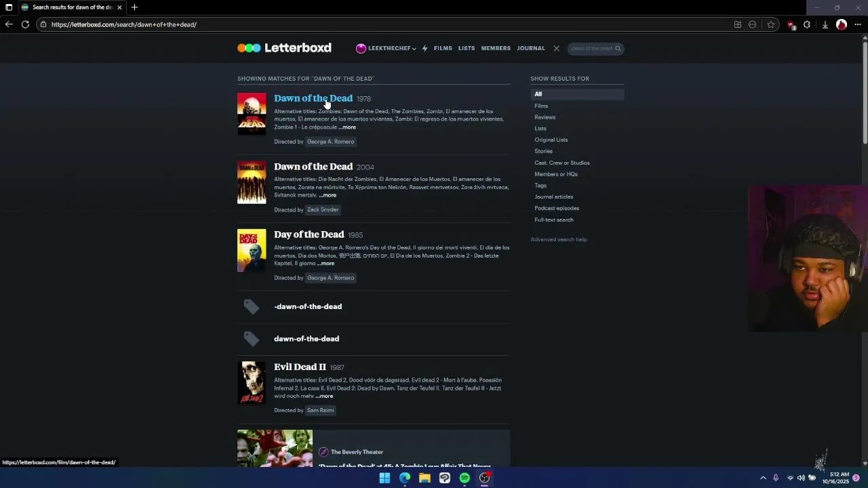
Task: Close the Search results tab
Action: point(119,7)
